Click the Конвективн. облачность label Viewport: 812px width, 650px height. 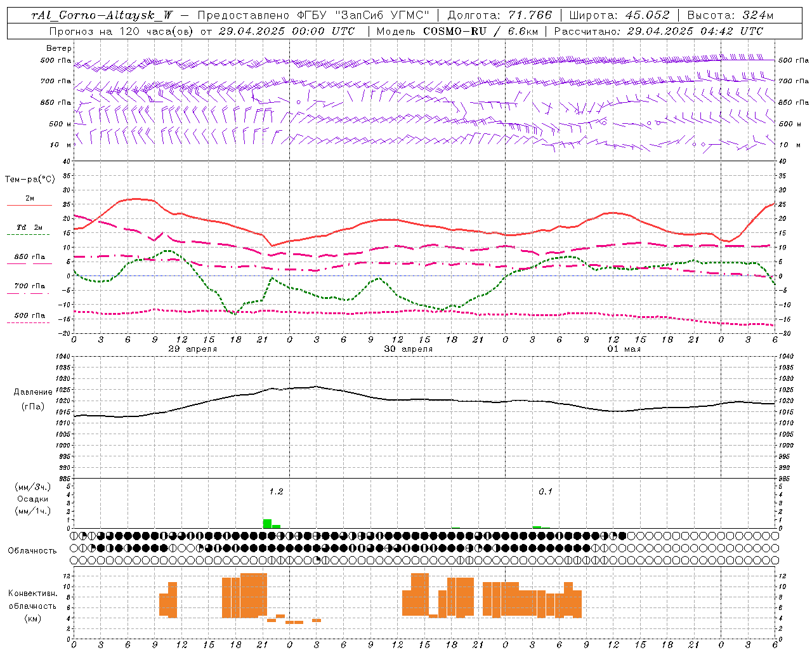tap(32, 600)
